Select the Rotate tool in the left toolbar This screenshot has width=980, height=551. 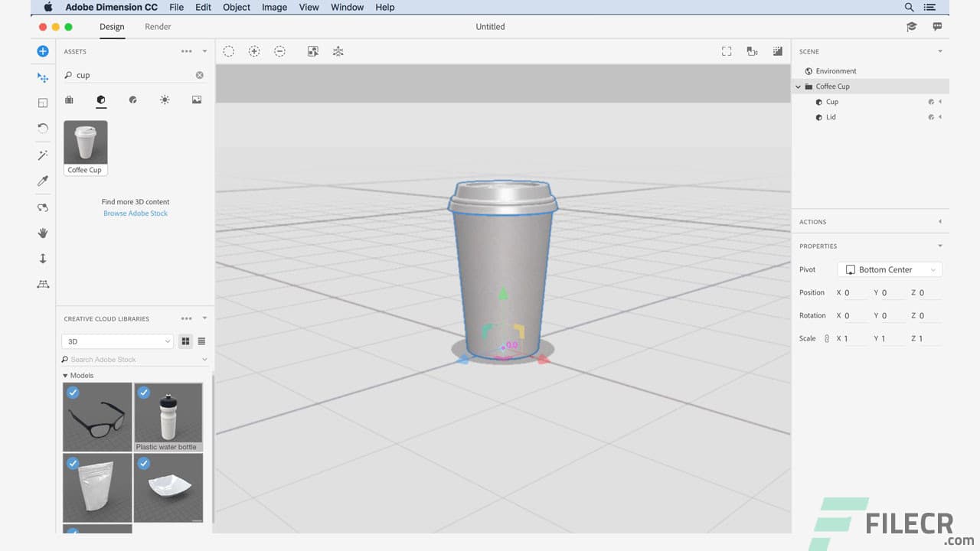click(x=43, y=128)
